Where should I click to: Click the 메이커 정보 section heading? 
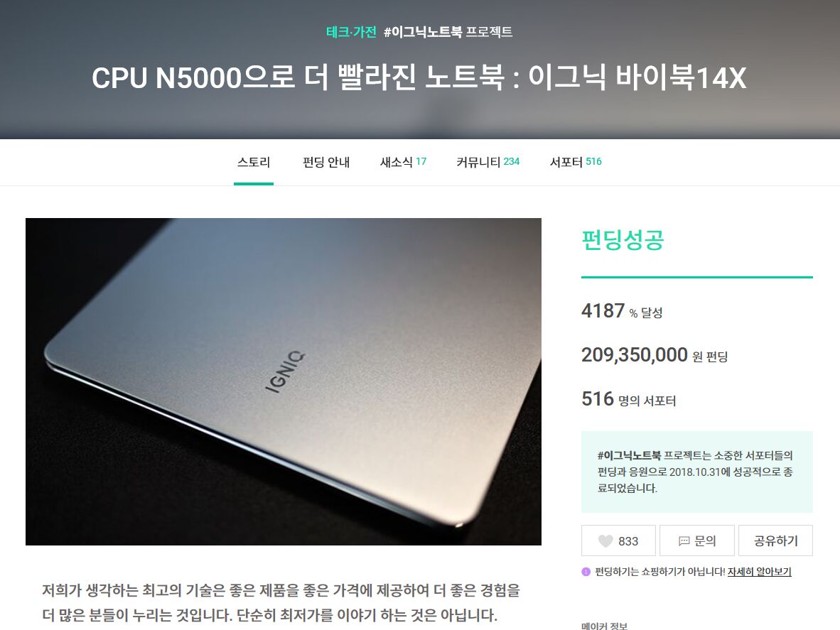[604, 626]
